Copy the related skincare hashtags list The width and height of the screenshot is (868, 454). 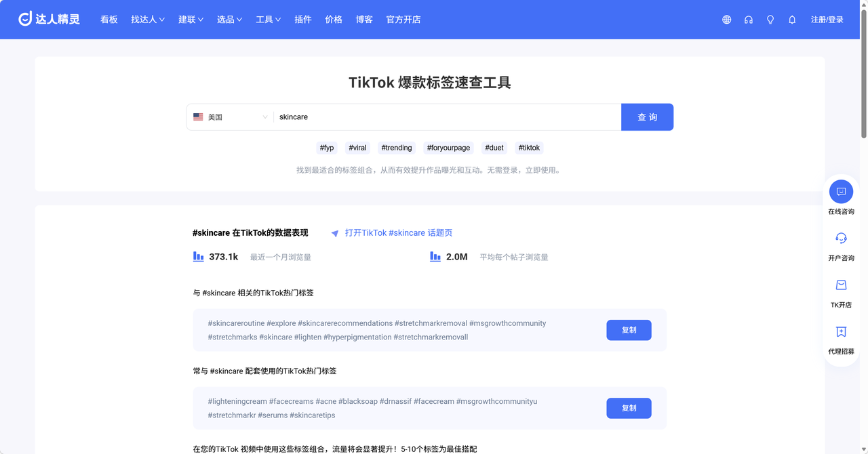coord(629,330)
